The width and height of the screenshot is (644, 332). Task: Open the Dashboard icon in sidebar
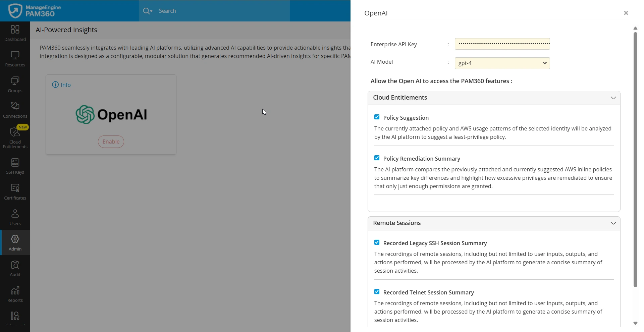click(15, 33)
